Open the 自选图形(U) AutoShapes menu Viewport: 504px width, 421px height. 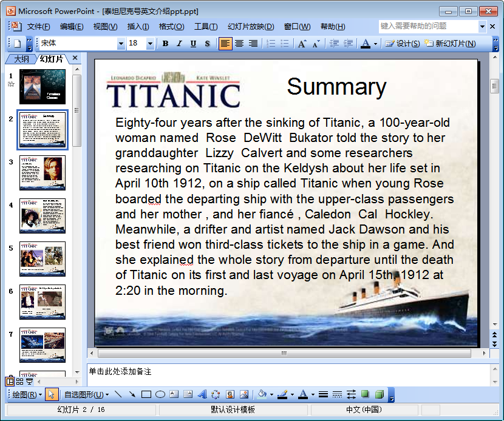pos(86,395)
